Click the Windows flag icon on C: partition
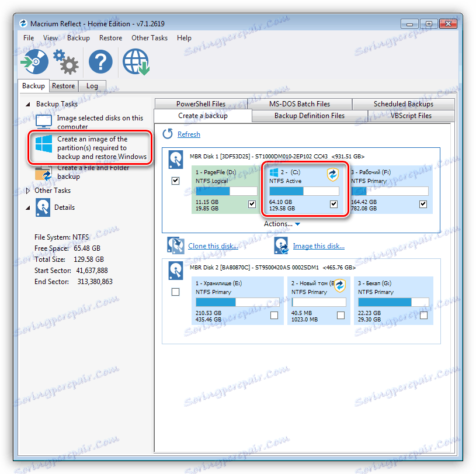The height and width of the screenshot is (474, 476). (x=273, y=172)
